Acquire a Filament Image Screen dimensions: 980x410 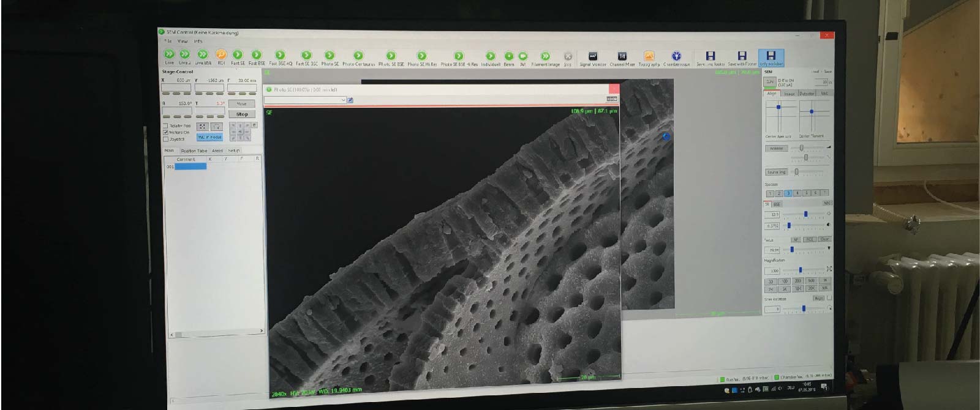click(545, 59)
